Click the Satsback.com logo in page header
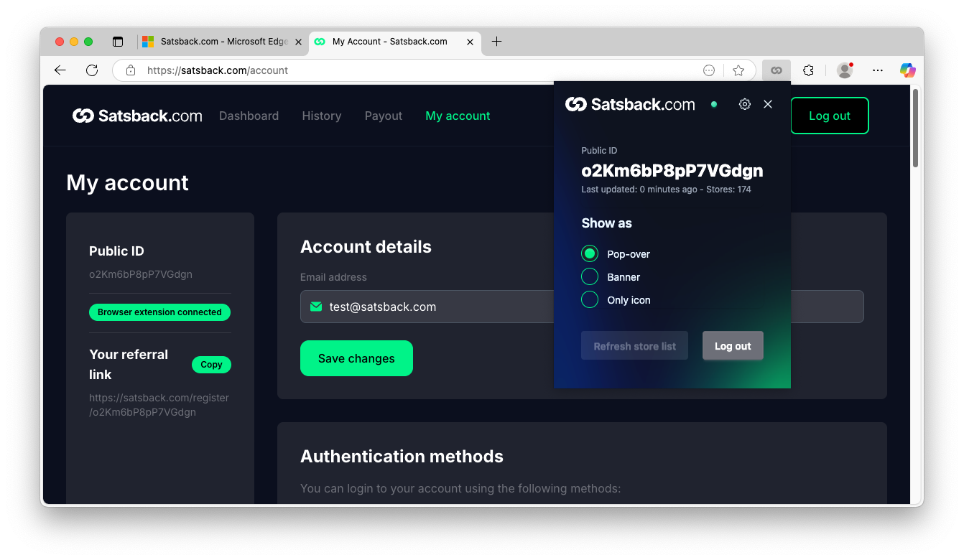This screenshot has width=964, height=560. tap(137, 116)
